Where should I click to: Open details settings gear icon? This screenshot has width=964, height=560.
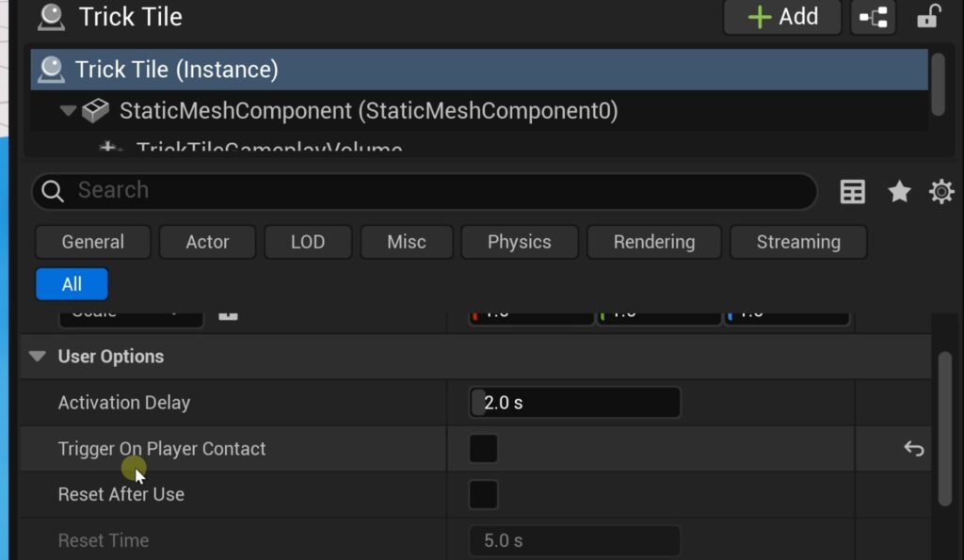[x=941, y=191]
